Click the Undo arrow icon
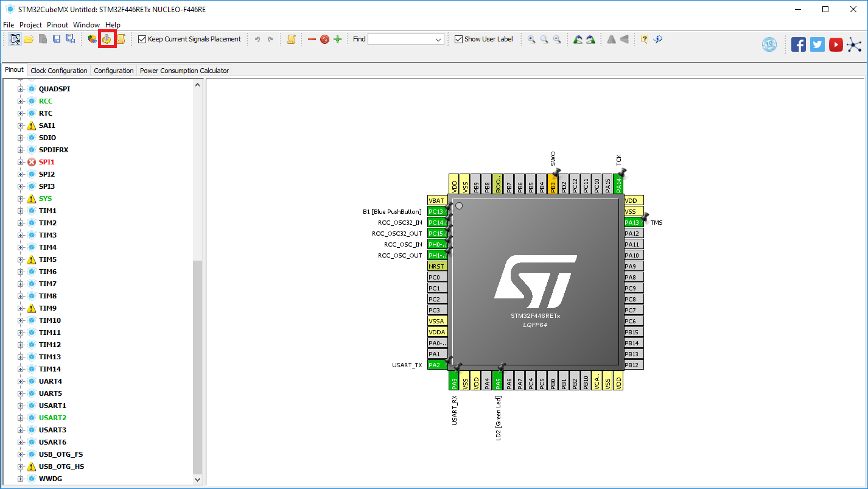This screenshot has width=868, height=489. point(257,39)
